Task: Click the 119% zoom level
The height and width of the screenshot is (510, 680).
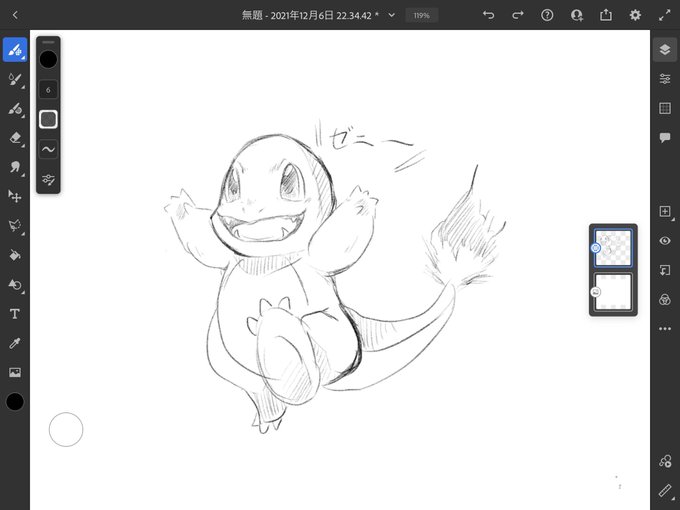Action: click(x=422, y=15)
